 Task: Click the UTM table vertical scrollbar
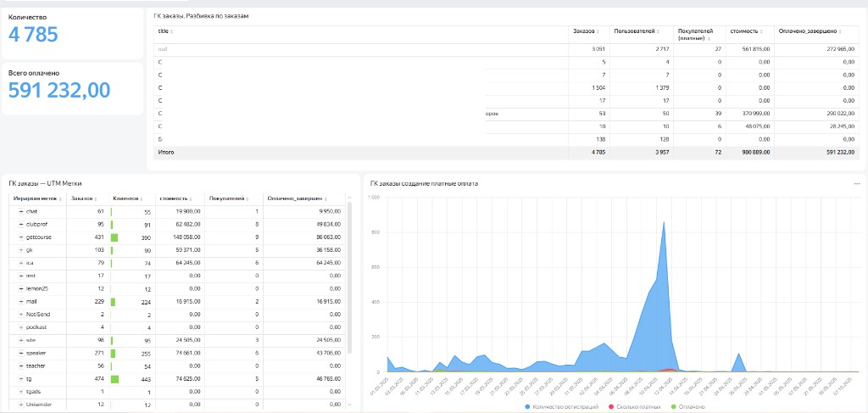point(348,276)
